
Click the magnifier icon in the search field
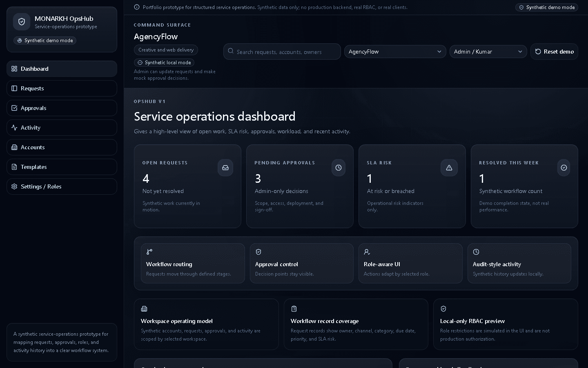pyautogui.click(x=231, y=51)
